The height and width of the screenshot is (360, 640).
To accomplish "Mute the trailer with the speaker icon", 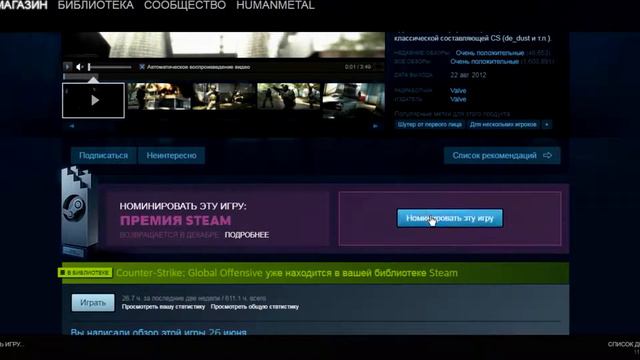I will pyautogui.click(x=80, y=67).
